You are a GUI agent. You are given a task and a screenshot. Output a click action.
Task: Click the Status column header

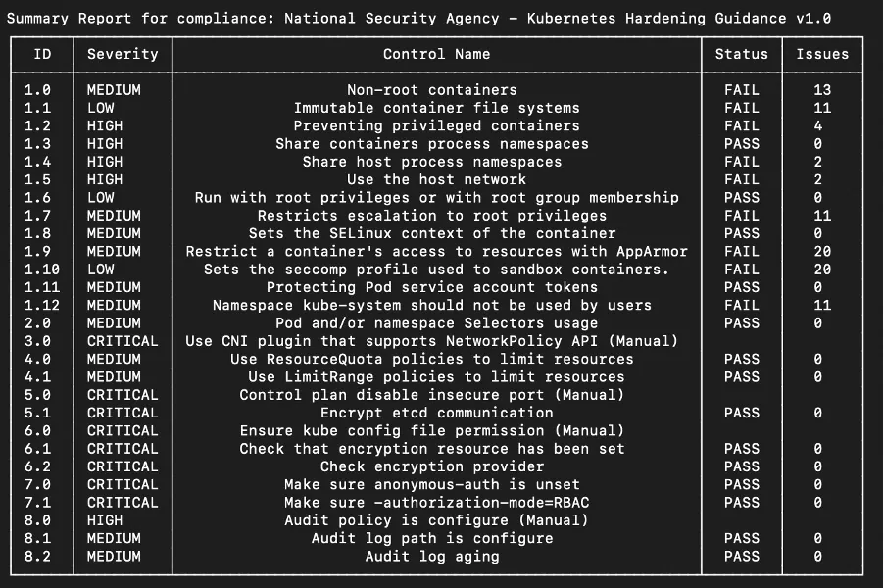pos(741,54)
